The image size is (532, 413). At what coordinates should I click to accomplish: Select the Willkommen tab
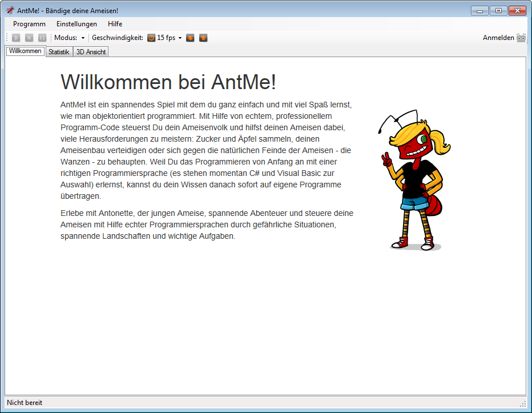tap(25, 51)
